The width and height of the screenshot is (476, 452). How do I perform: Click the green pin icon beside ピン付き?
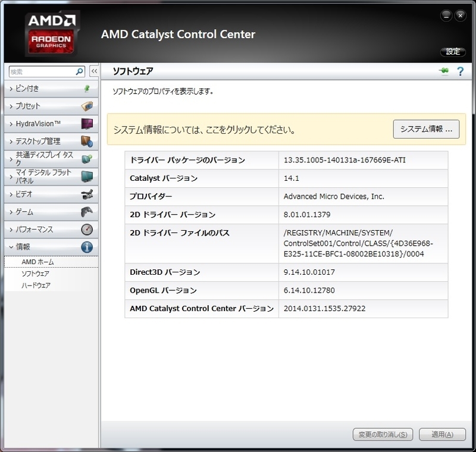87,89
